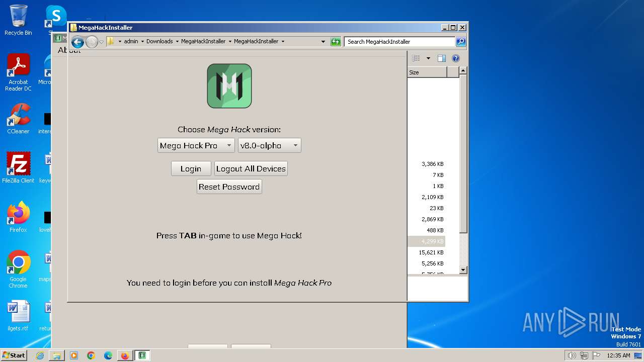The image size is (644, 362).
Task: Toggle the preview pane icon
Action: click(441, 58)
